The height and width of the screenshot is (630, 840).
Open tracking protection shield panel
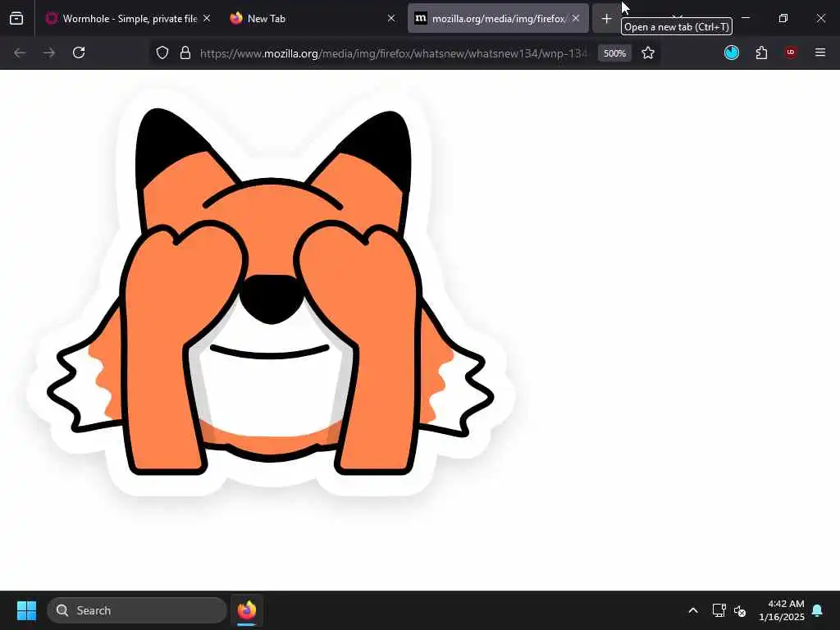click(162, 53)
